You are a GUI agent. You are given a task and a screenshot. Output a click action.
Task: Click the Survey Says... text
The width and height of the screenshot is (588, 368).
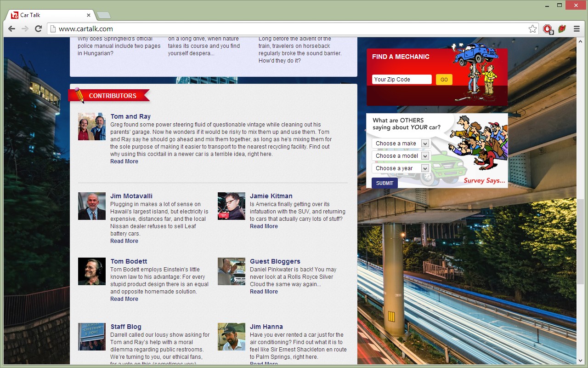(x=484, y=181)
